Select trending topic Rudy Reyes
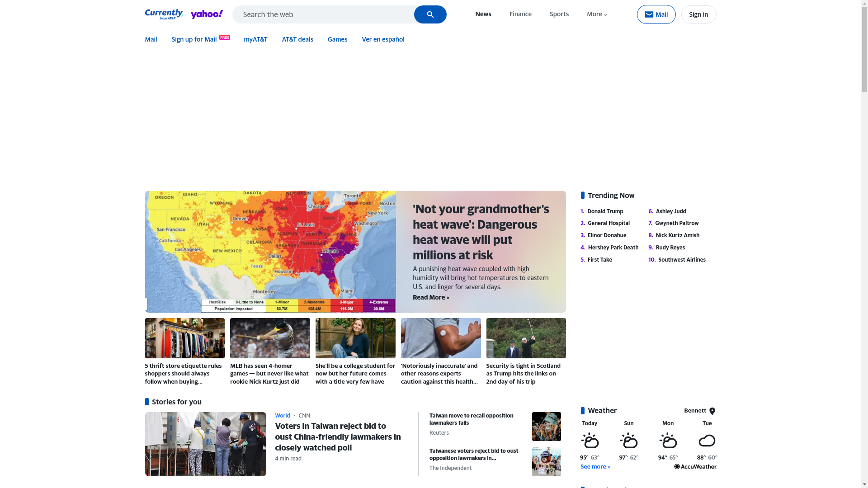The image size is (868, 488). point(670,248)
